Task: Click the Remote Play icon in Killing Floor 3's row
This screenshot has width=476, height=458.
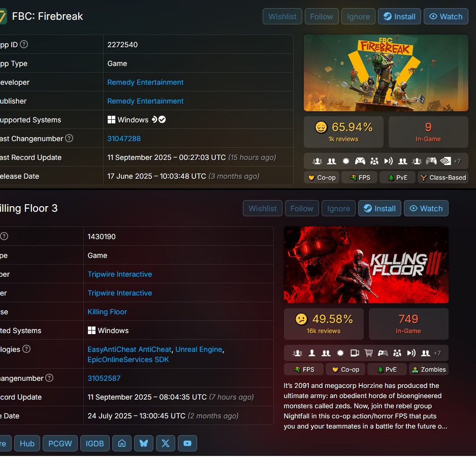Action: 411,353
